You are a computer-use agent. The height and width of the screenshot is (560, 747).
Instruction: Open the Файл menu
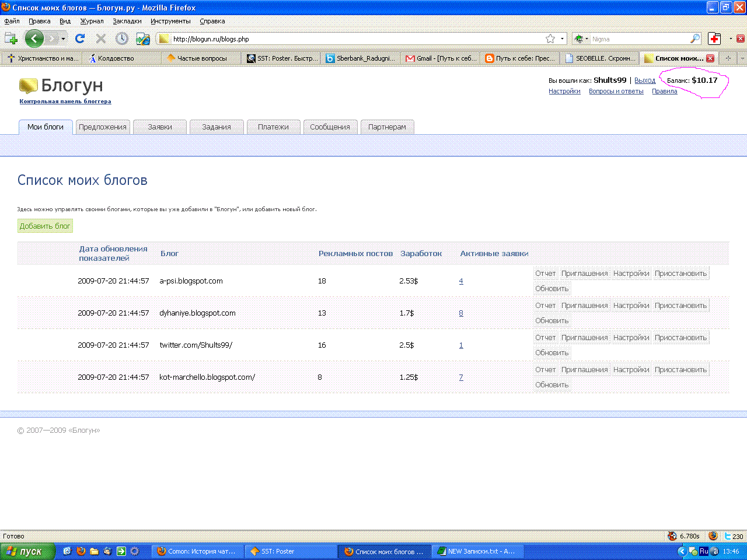tap(12, 21)
